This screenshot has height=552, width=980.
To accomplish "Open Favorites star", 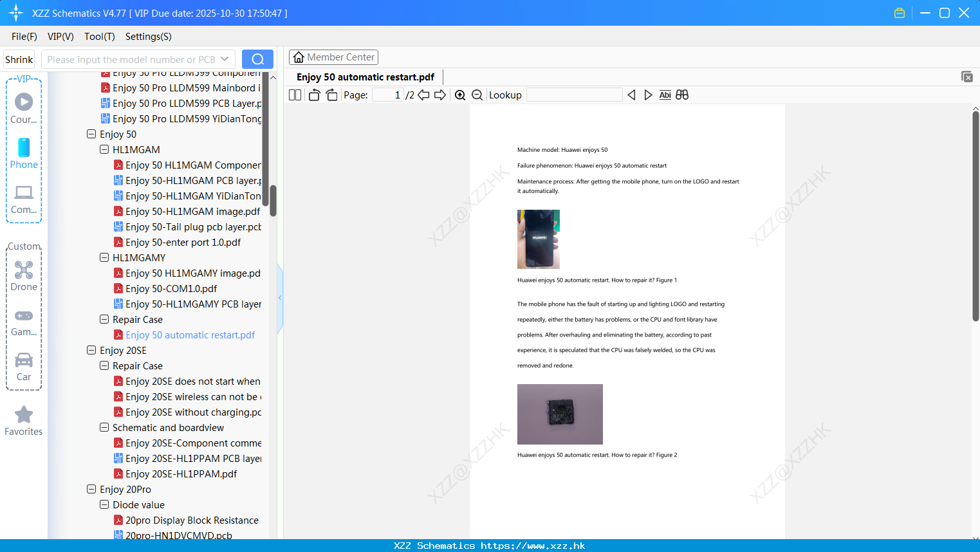I will (x=24, y=421).
